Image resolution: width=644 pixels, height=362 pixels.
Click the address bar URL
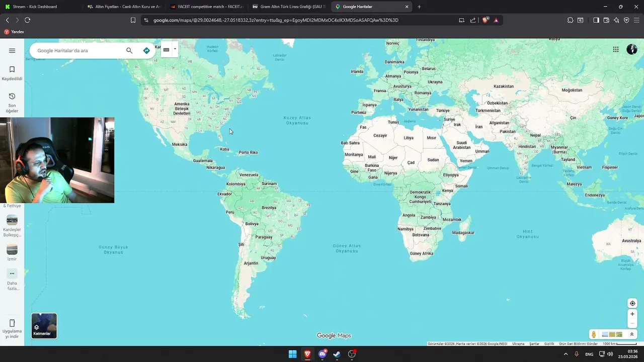[x=276, y=20]
